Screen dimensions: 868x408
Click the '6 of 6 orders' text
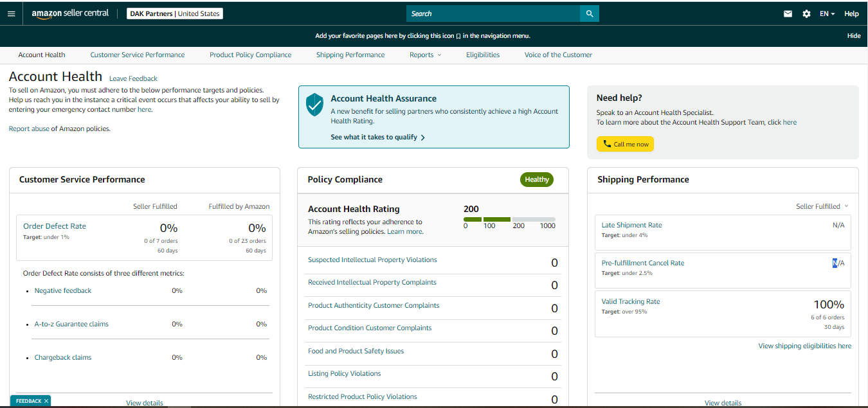[827, 317]
